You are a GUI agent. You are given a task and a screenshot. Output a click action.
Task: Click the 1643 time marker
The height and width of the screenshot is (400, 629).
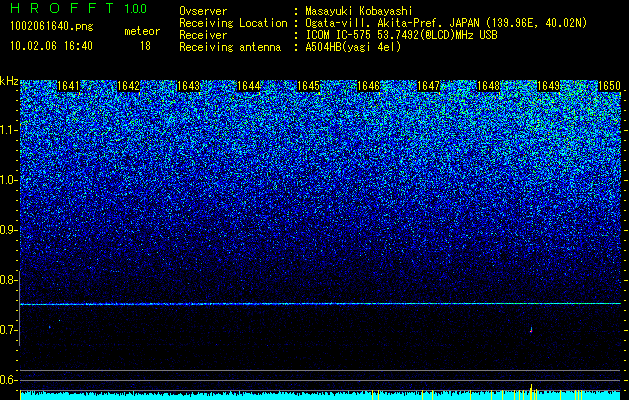(189, 86)
